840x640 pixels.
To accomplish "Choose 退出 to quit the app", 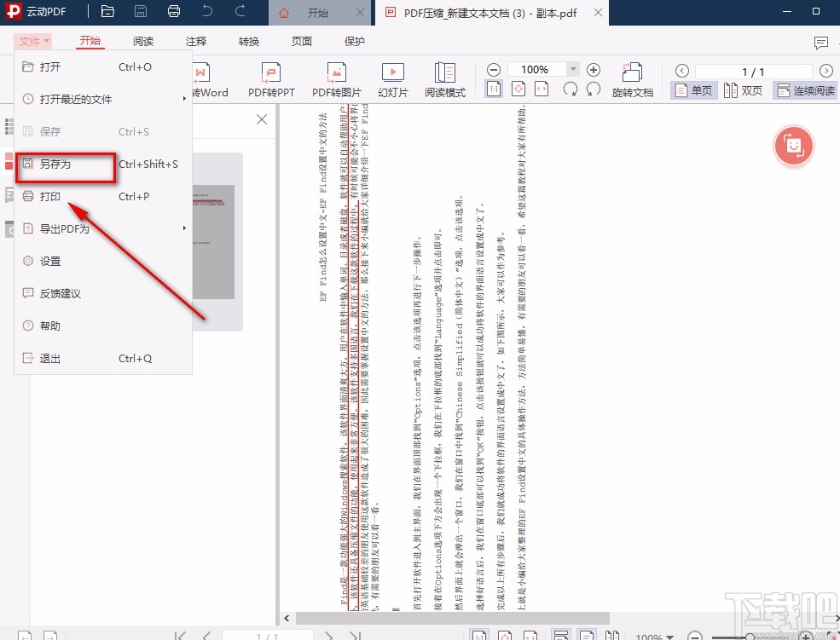I will 103,358.
